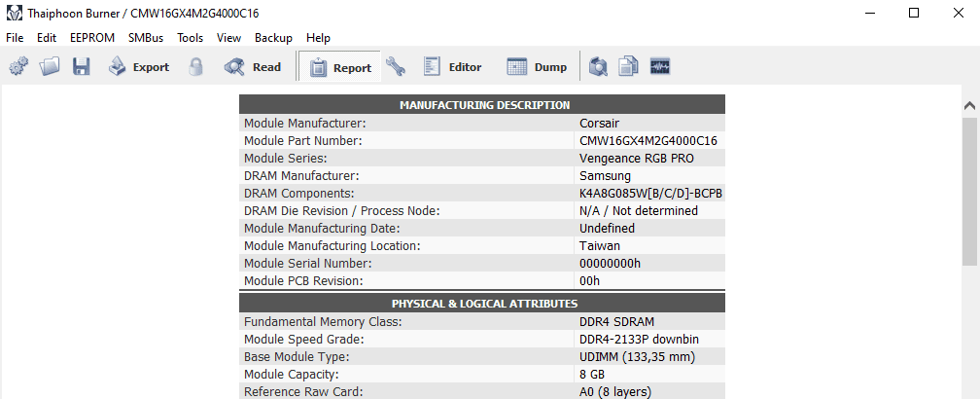This screenshot has height=399, width=980.
Task: Click the Module Manufacturing Date label
Action: click(x=322, y=229)
